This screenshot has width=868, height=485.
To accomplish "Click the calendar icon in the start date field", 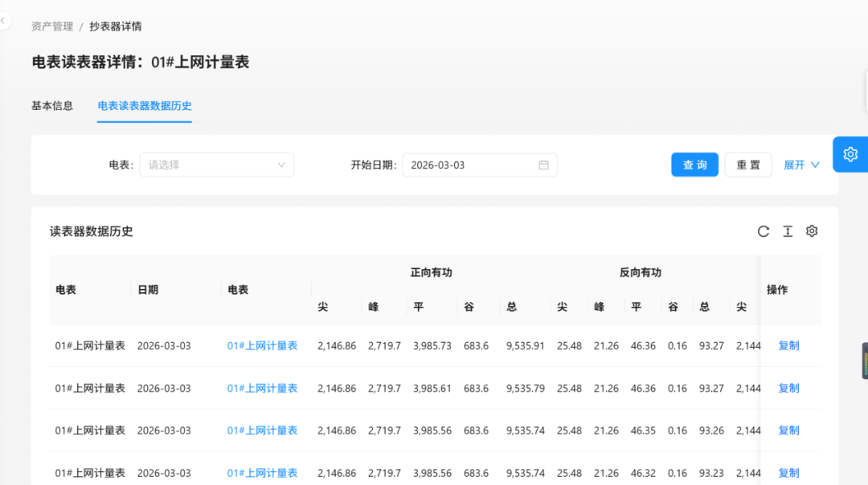I will tap(543, 165).
